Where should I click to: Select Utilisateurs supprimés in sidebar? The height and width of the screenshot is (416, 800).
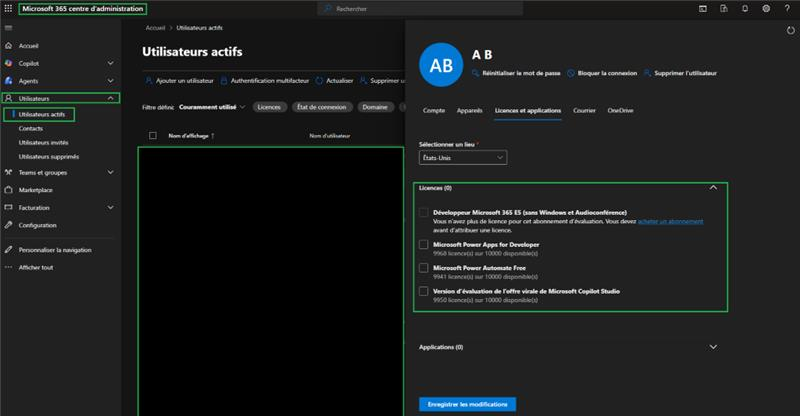[x=49, y=157]
